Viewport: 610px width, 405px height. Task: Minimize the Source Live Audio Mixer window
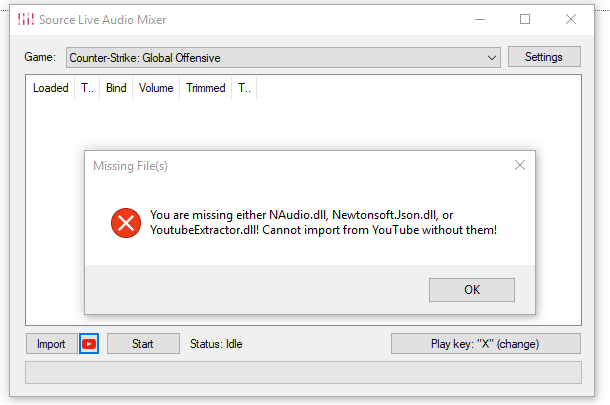pyautogui.click(x=479, y=19)
